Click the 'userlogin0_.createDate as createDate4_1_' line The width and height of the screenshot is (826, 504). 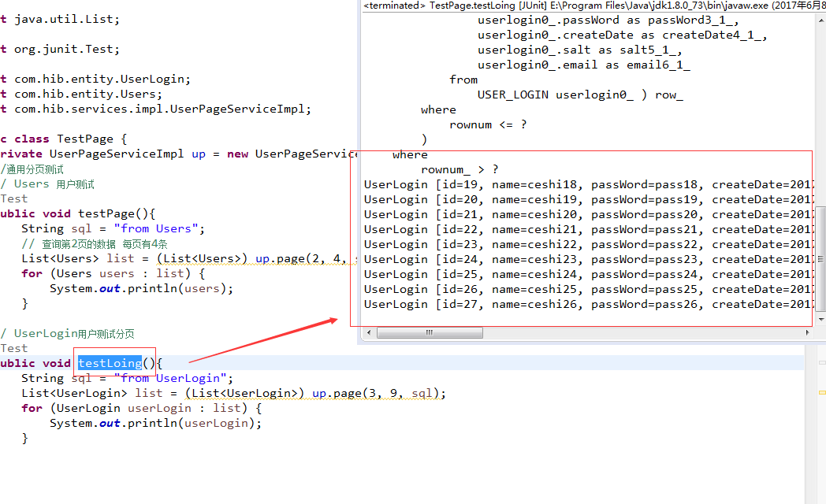(x=622, y=35)
